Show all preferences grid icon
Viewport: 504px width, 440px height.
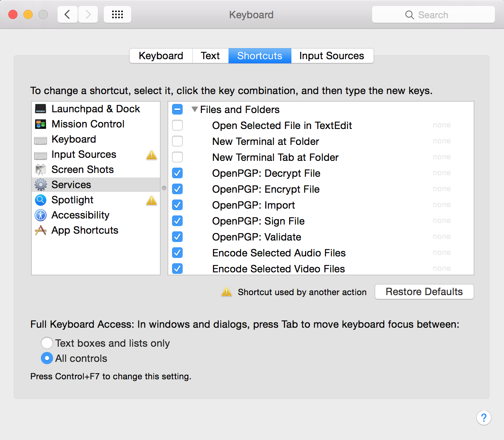click(117, 15)
